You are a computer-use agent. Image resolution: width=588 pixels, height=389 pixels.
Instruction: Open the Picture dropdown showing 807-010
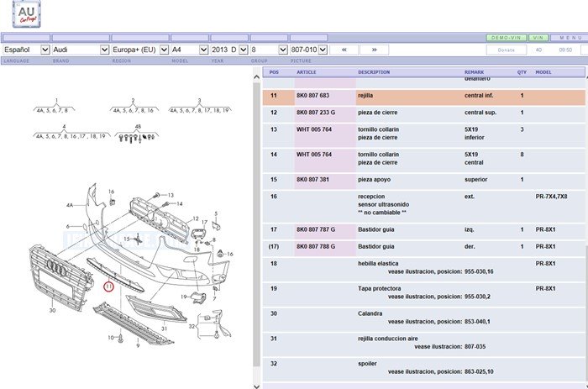click(x=308, y=50)
